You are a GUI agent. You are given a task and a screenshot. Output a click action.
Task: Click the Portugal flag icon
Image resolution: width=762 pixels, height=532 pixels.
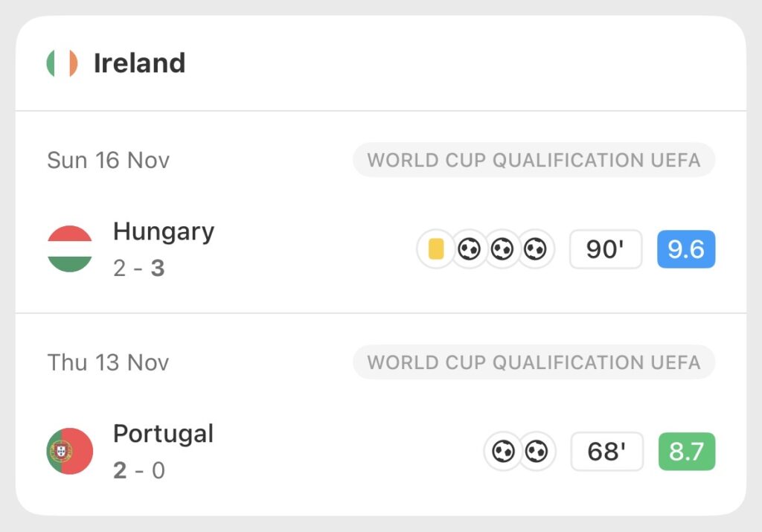click(x=70, y=451)
